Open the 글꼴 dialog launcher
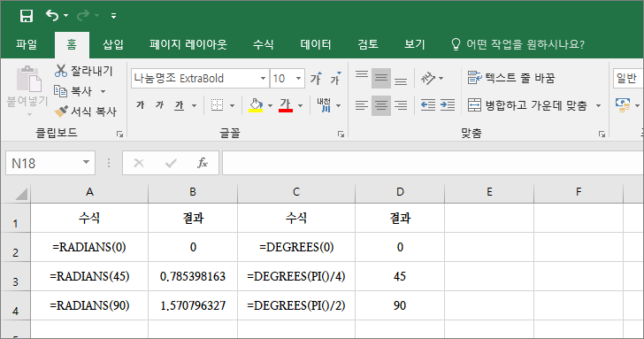Image resolution: width=644 pixels, height=339 pixels. (x=341, y=134)
